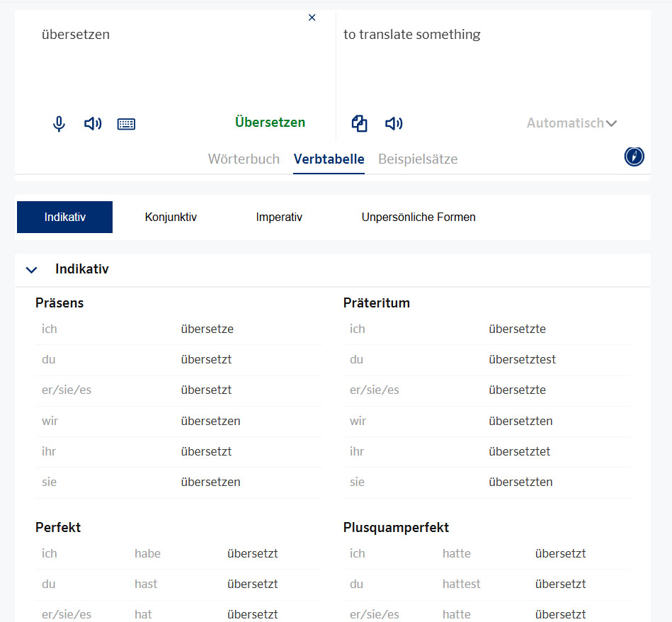This screenshot has height=622, width=672.
Task: Open the on-screen keyboard icon
Action: coord(126,124)
